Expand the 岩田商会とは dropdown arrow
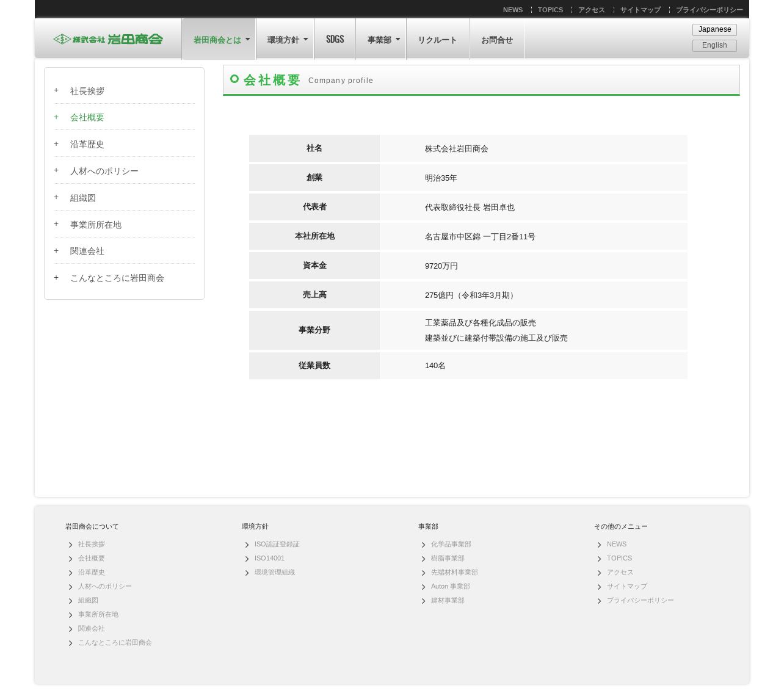 (x=248, y=39)
